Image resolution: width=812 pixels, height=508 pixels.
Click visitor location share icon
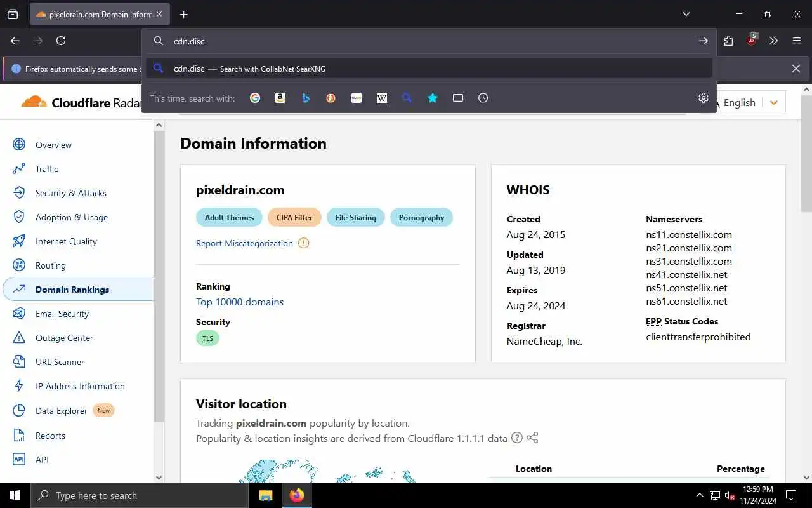pyautogui.click(x=532, y=438)
